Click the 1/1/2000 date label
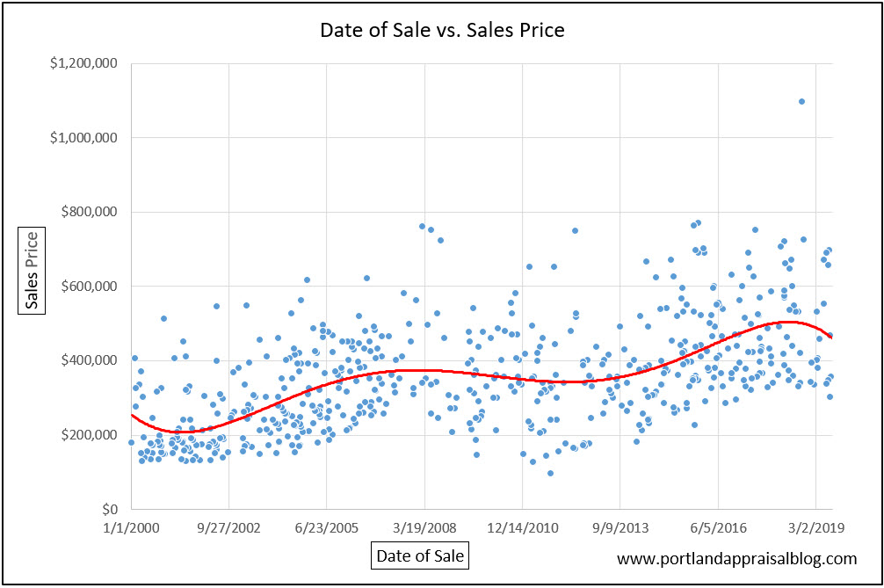The image size is (884, 588). click(x=131, y=529)
